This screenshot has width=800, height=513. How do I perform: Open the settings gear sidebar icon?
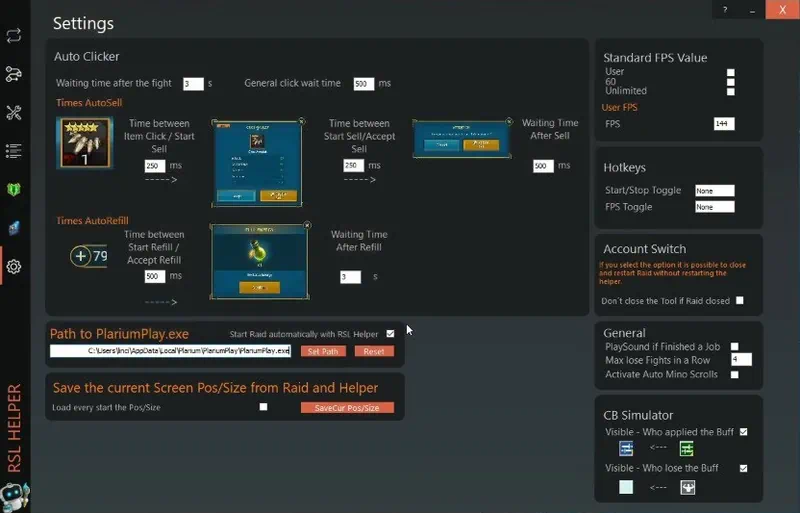click(14, 266)
